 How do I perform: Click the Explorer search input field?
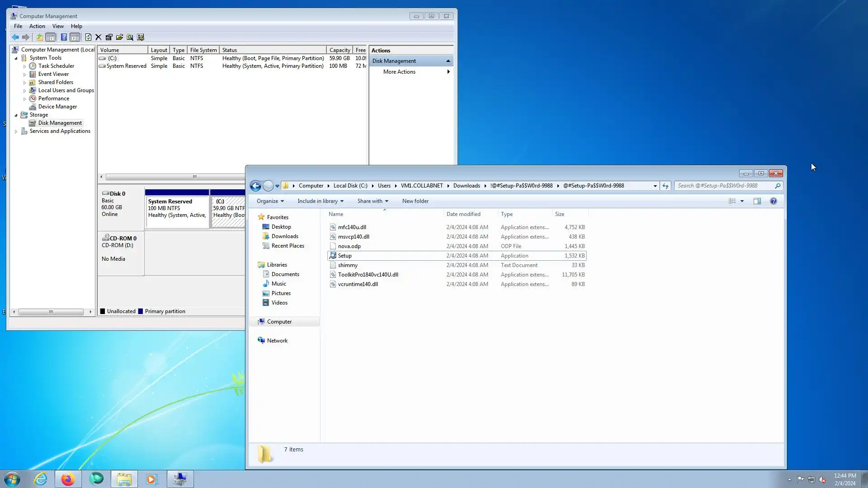(723, 186)
